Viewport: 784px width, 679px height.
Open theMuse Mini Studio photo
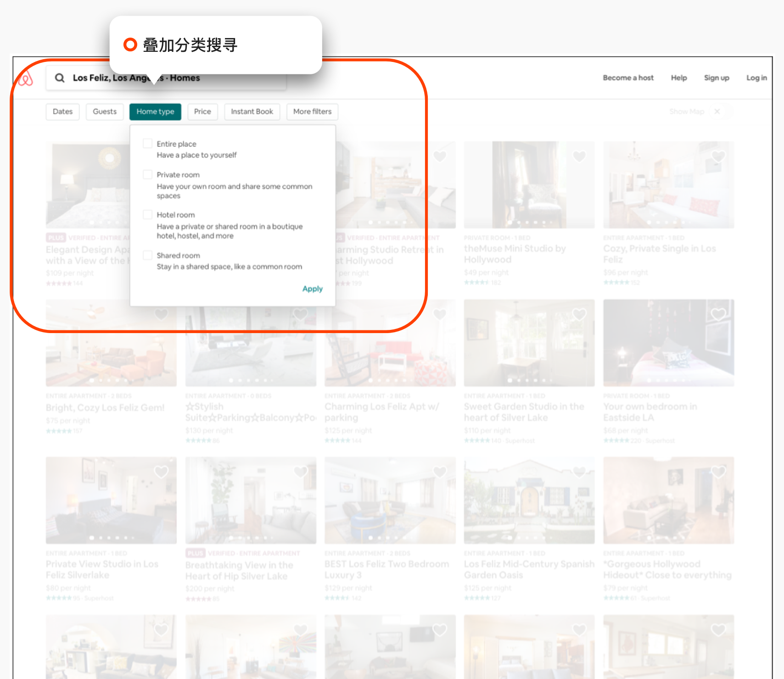click(x=529, y=184)
